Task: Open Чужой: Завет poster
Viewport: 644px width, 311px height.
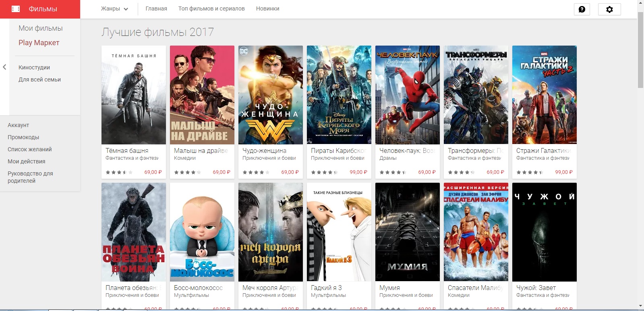Action: coord(545,232)
